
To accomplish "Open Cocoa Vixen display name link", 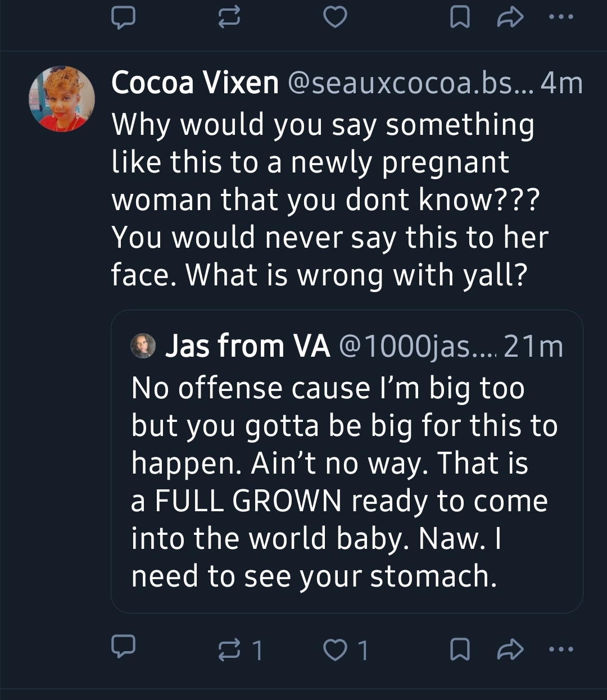I will [194, 83].
